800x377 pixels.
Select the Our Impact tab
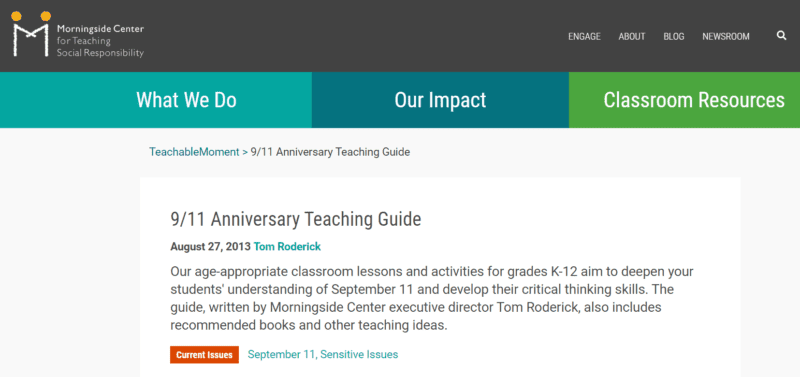[x=440, y=100]
